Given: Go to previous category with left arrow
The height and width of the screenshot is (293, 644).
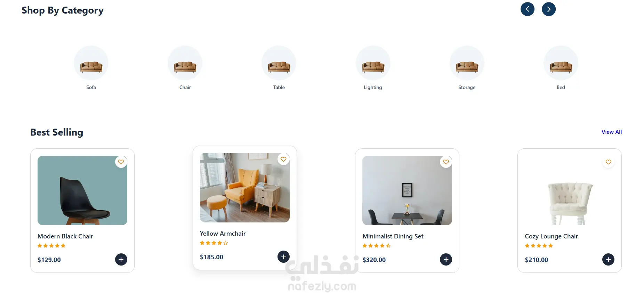Looking at the screenshot, I should (527, 9).
